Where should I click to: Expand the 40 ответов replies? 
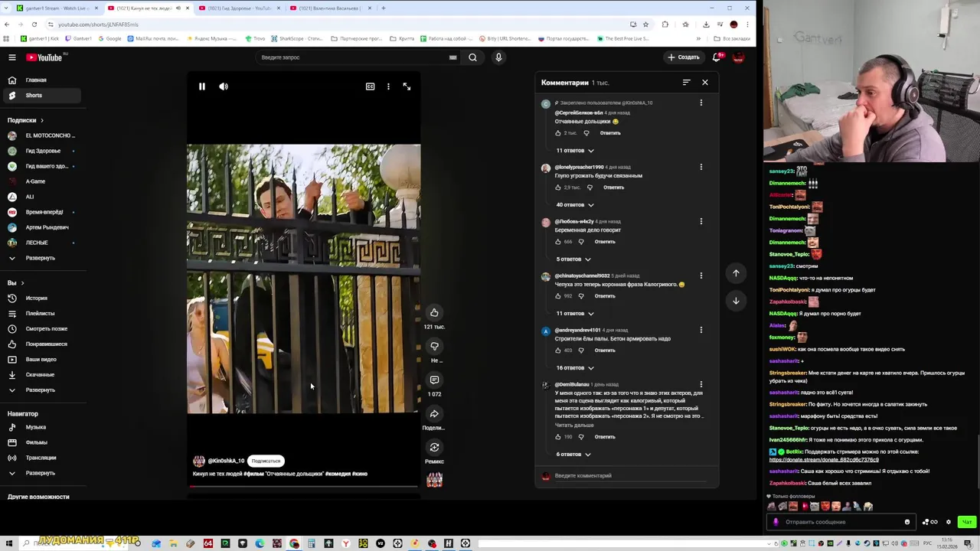click(575, 205)
